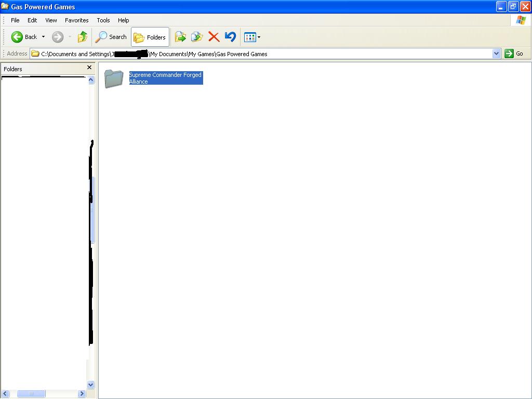The width and height of the screenshot is (532, 399).
Task: Click the Copy To toolbar icon
Action: (x=197, y=37)
